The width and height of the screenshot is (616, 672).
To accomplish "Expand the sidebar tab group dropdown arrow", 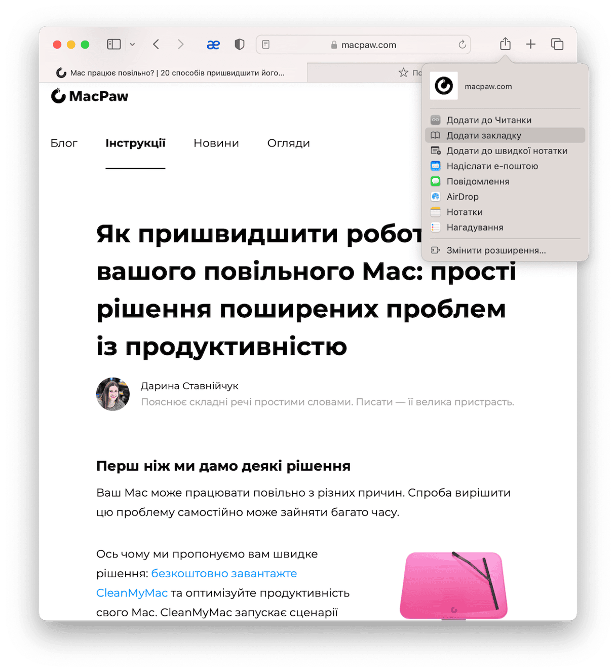I will 132,45.
